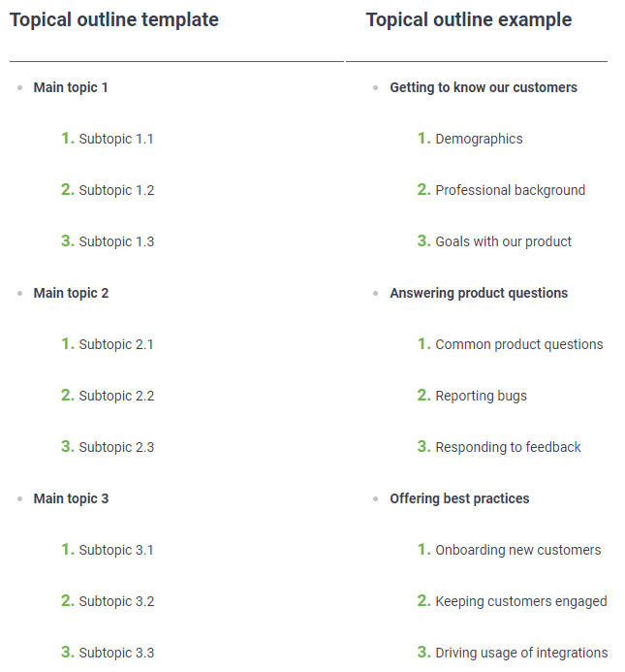
Task: Select the 'Professional background' subtopic
Action: click(x=511, y=190)
